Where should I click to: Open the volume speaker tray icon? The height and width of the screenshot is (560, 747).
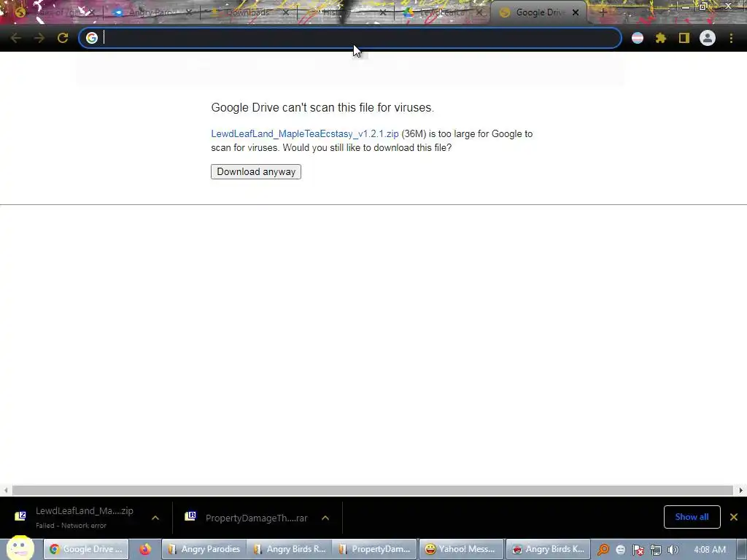pyautogui.click(x=673, y=550)
